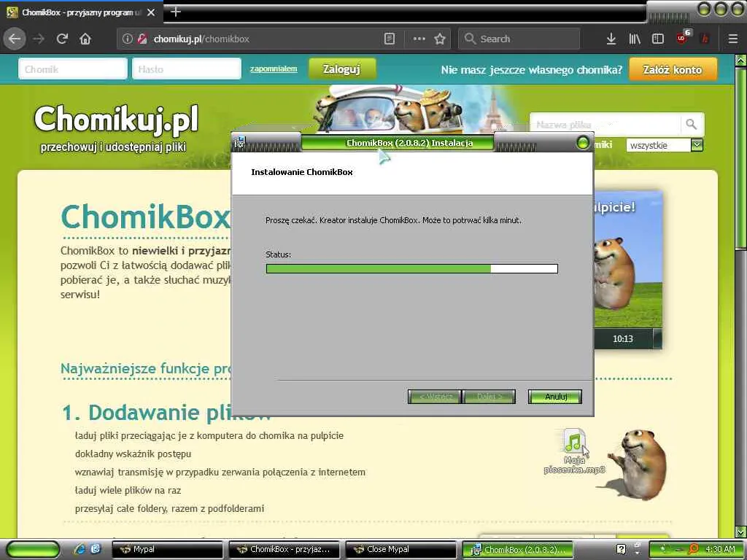The width and height of the screenshot is (747, 560).
Task: Follow the zapomniałem link
Action: [x=274, y=69]
